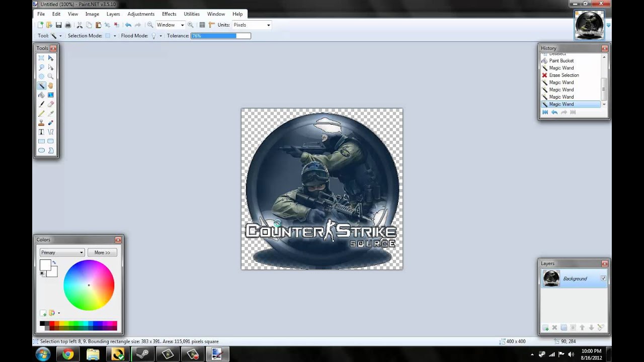Open the palette options dropdown arrow in Colors
The height and width of the screenshot is (362, 644).
pos(59,313)
